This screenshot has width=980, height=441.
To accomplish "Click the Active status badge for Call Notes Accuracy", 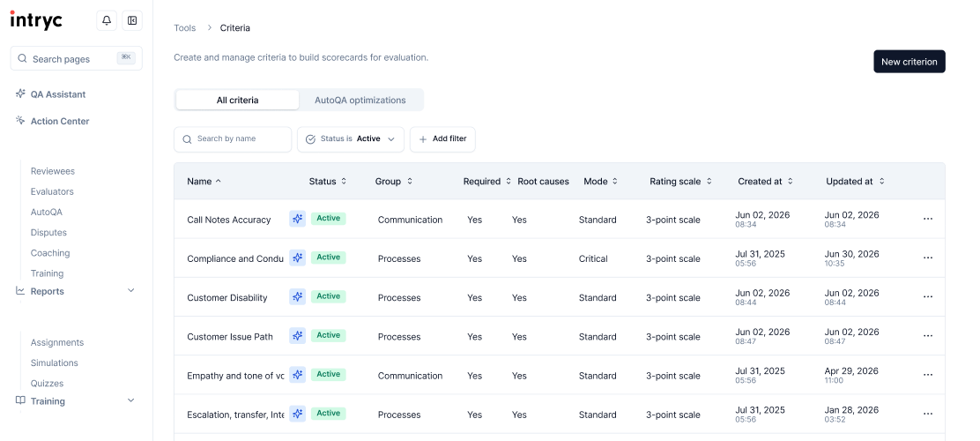I will (328, 219).
